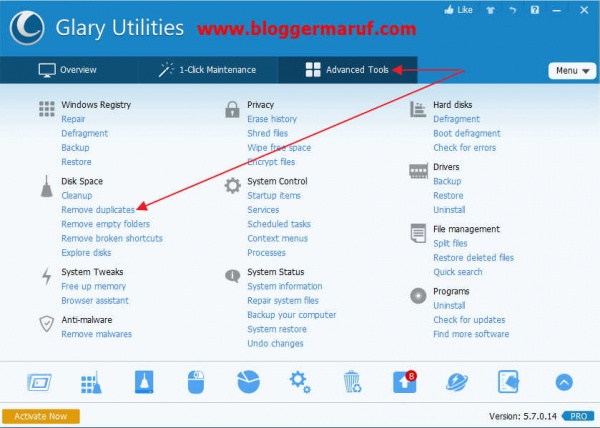Click the Like thumbs-up icon
The height and width of the screenshot is (428, 600).
click(449, 10)
